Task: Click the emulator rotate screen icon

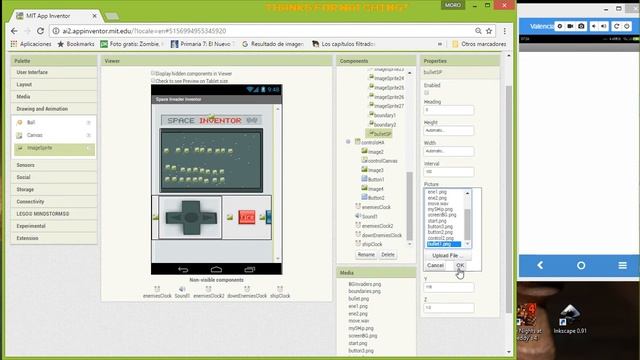Action: click(616, 26)
